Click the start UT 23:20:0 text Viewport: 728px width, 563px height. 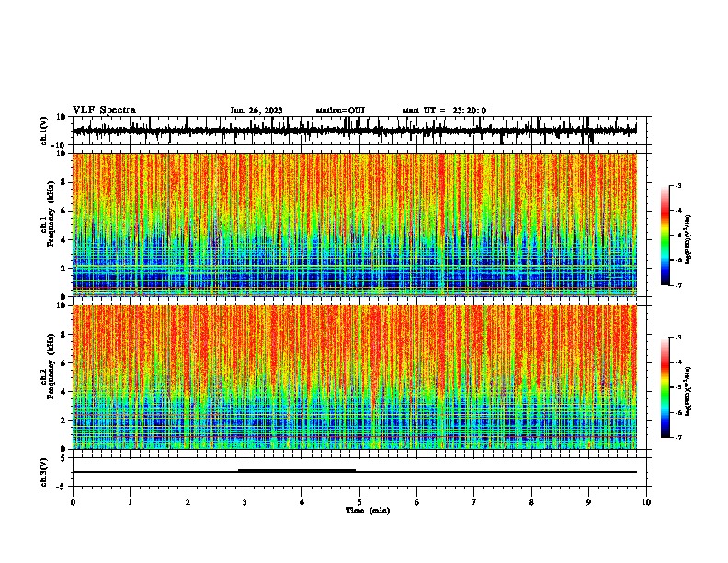click(444, 110)
